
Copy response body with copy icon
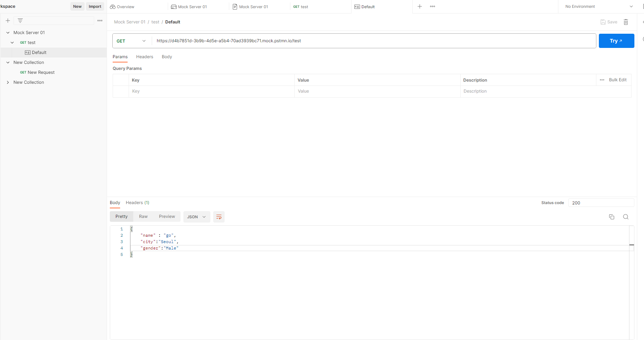click(x=612, y=217)
